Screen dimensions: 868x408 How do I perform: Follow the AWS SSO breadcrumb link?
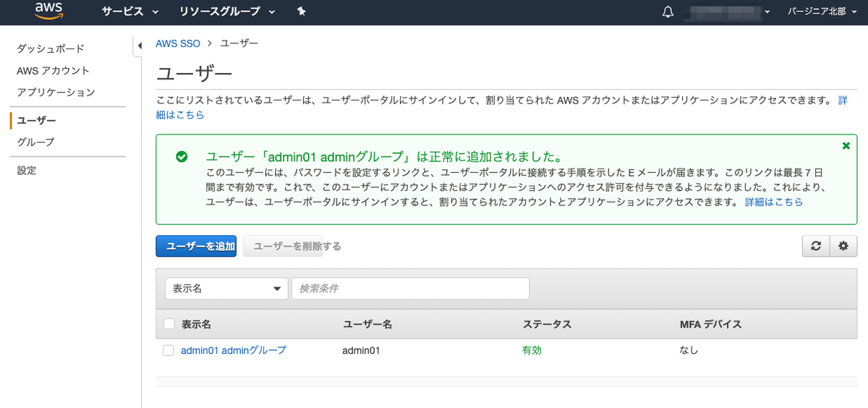click(x=177, y=43)
